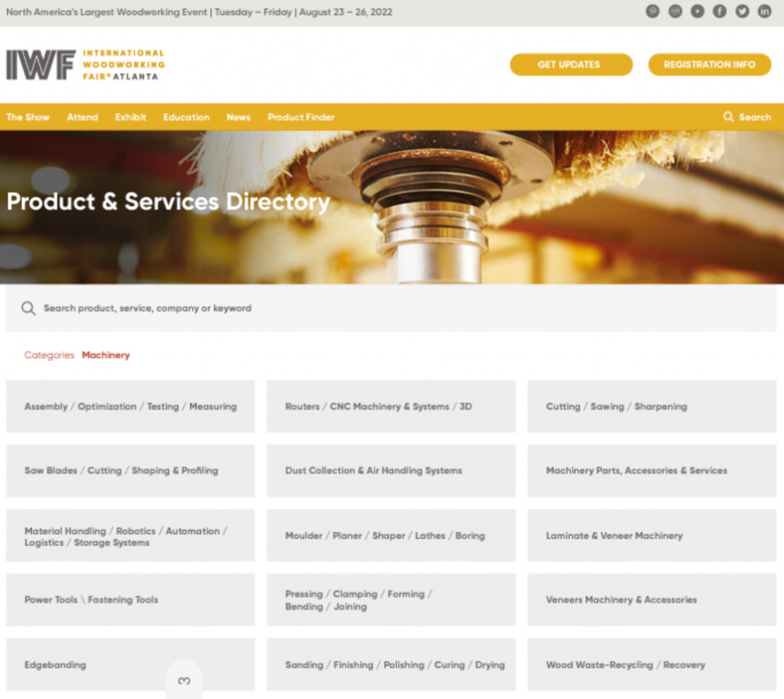The height and width of the screenshot is (699, 784).
Task: Open the Pinterest social icon
Action: click(652, 11)
